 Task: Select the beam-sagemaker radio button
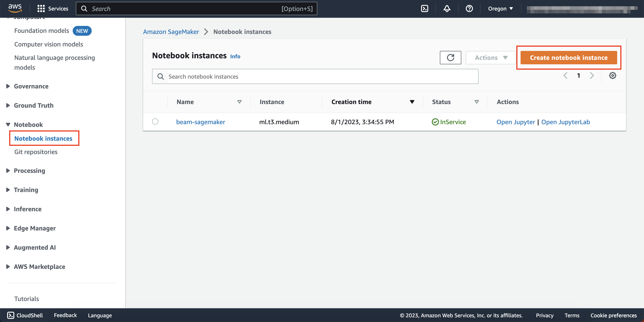tap(155, 121)
